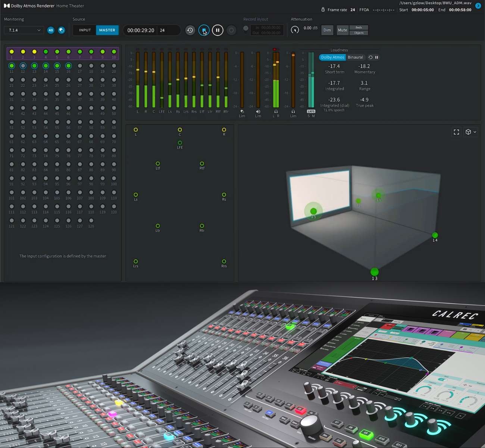Image resolution: width=485 pixels, height=448 pixels.
Task: Arm record with the Record in/out toggle
Action: click(x=245, y=28)
